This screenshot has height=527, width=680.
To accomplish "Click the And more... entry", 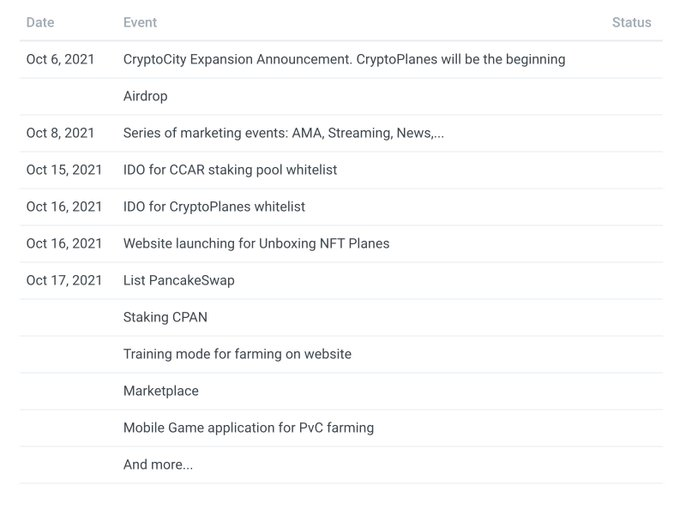I will click(x=158, y=464).
